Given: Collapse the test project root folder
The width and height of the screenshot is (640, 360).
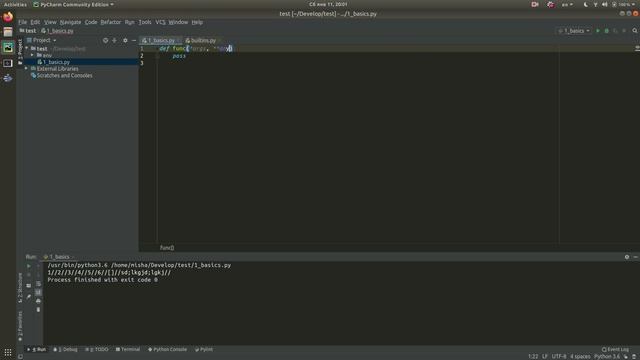Looking at the screenshot, I should 27,49.
